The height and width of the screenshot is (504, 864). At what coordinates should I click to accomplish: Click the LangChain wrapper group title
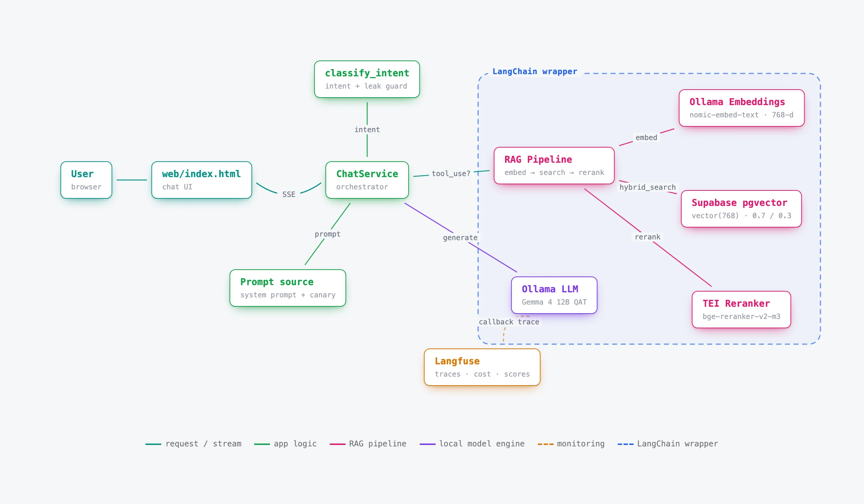point(535,71)
